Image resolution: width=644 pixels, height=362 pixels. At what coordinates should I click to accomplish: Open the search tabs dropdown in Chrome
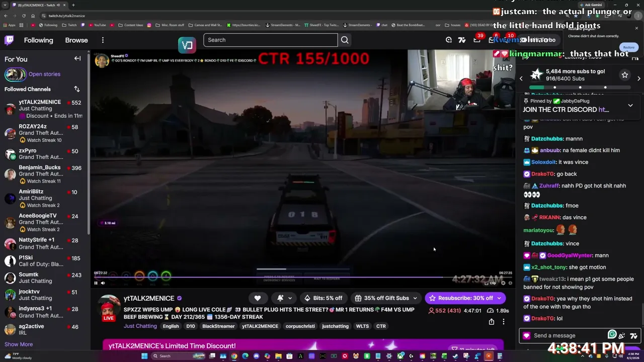tap(5, 5)
